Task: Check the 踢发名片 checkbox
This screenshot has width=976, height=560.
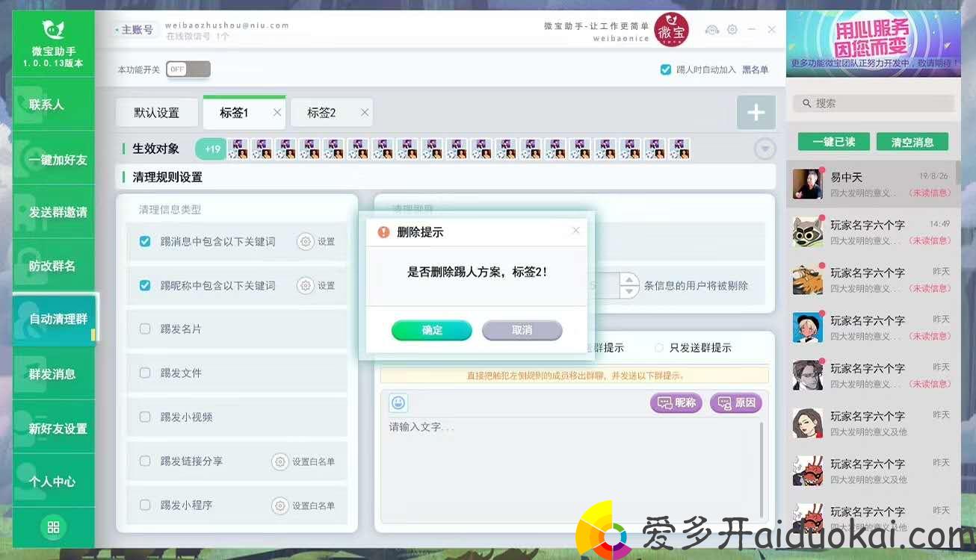Action: tap(145, 329)
